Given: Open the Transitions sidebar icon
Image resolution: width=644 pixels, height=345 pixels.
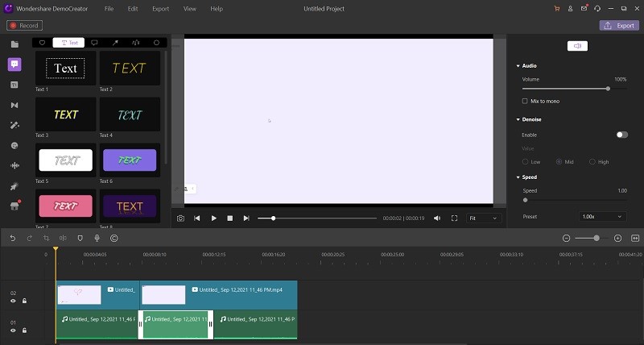Looking at the screenshot, I should [14, 106].
